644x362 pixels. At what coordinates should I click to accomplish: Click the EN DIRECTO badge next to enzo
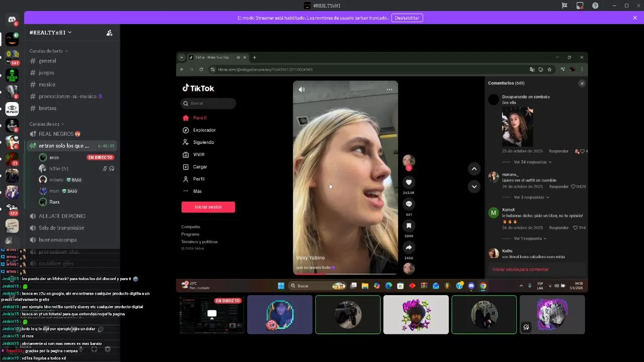pyautogui.click(x=100, y=157)
